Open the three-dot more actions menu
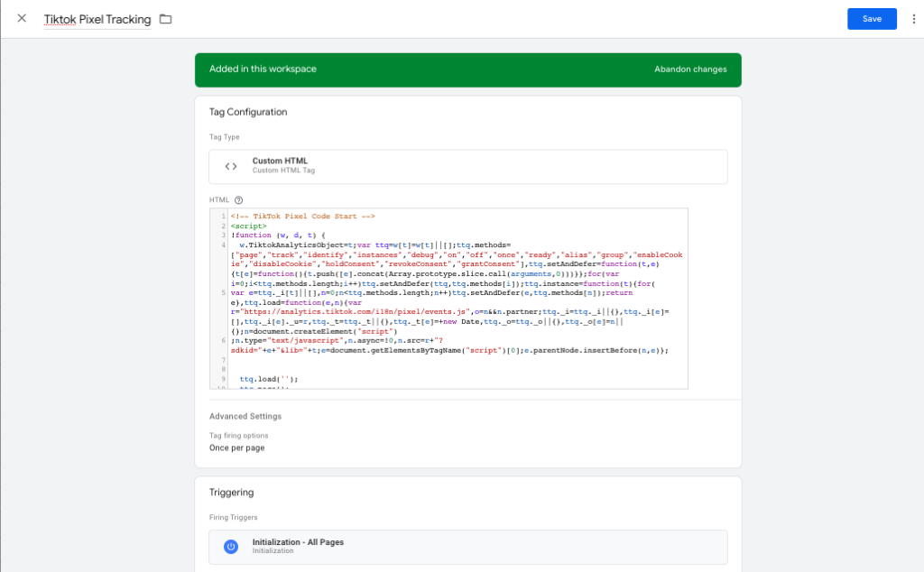 [x=913, y=19]
